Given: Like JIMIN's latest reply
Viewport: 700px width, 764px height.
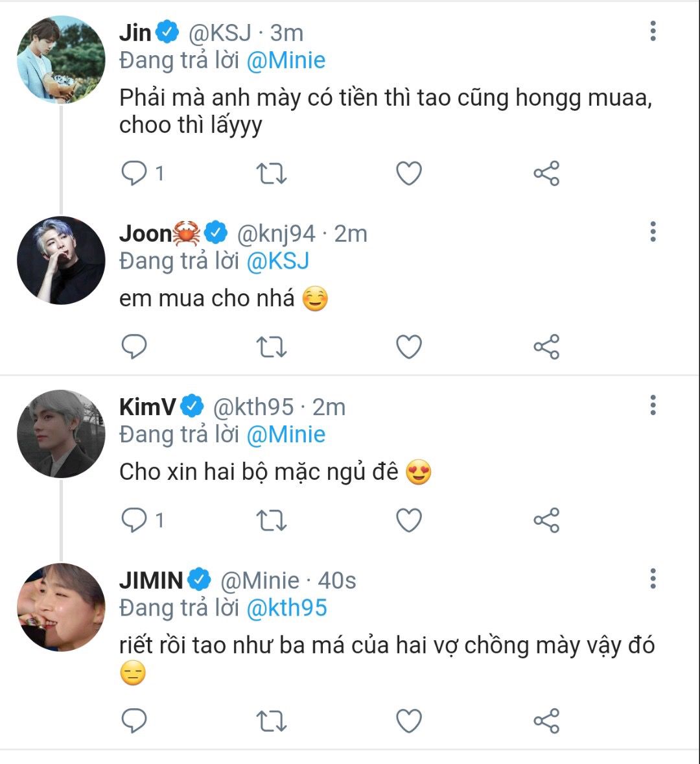Looking at the screenshot, I should pos(409,721).
